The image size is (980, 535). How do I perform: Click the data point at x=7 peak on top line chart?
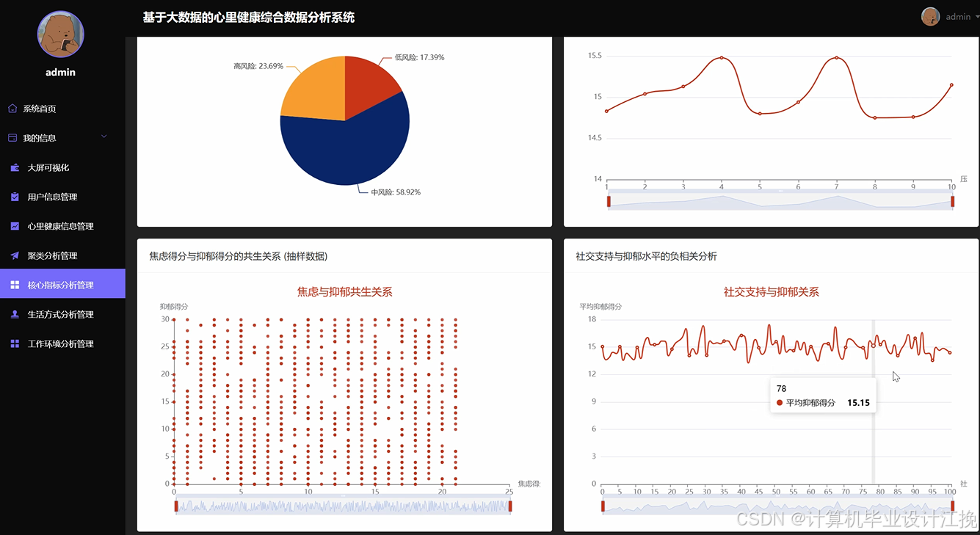click(836, 58)
